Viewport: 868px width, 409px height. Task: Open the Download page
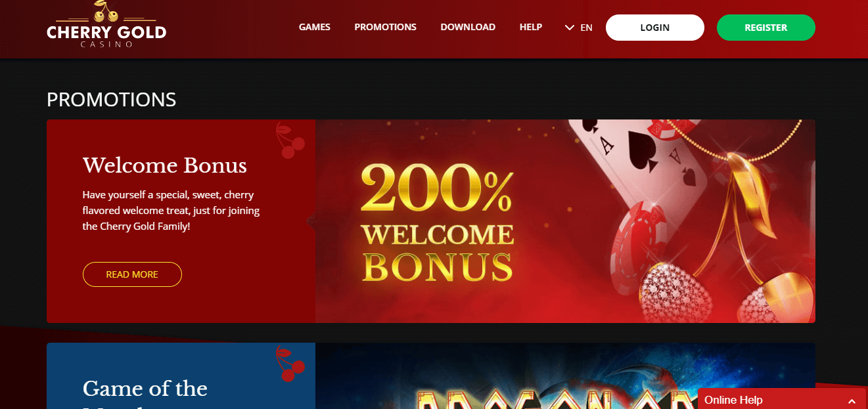point(468,27)
